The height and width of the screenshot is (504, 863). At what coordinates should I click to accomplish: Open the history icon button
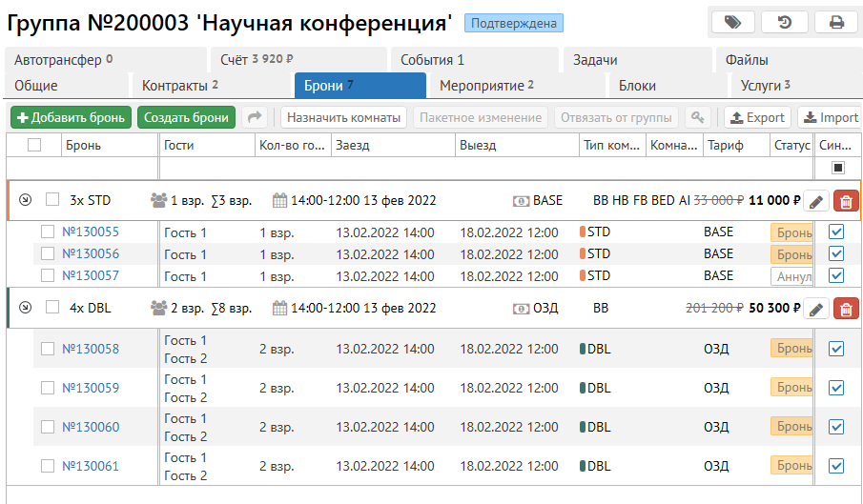[784, 22]
